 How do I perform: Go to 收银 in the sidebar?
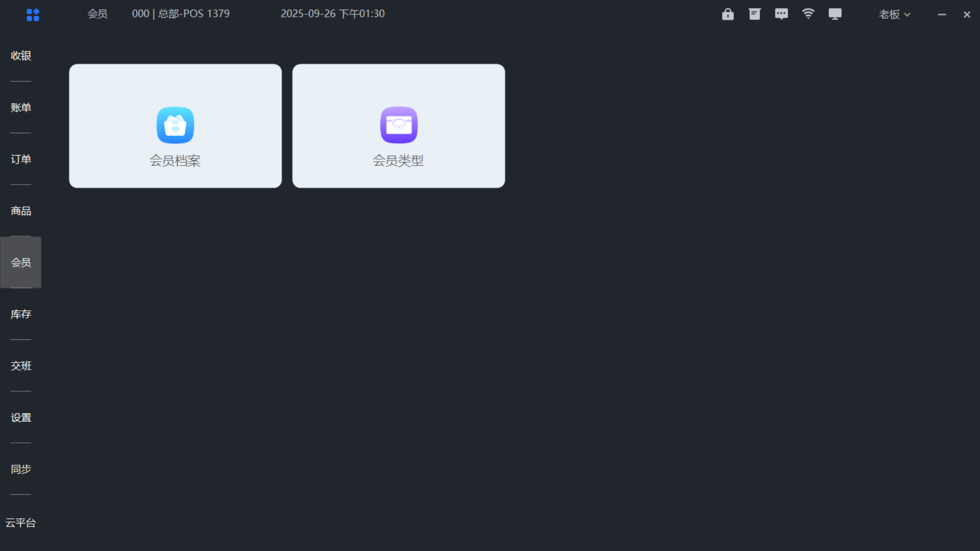point(21,56)
